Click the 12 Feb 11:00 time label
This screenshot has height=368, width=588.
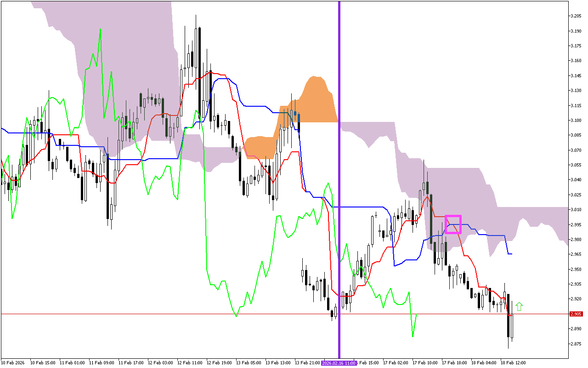pyautogui.click(x=190, y=363)
